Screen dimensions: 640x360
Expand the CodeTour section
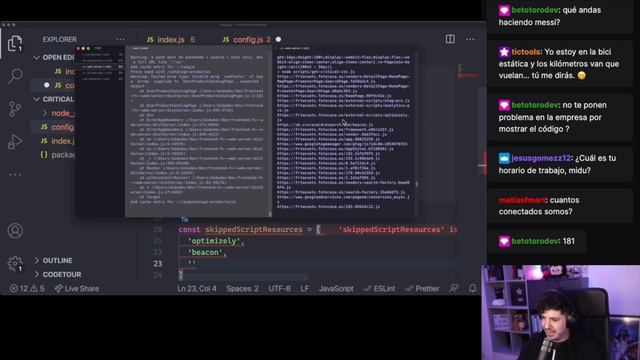tap(58, 274)
